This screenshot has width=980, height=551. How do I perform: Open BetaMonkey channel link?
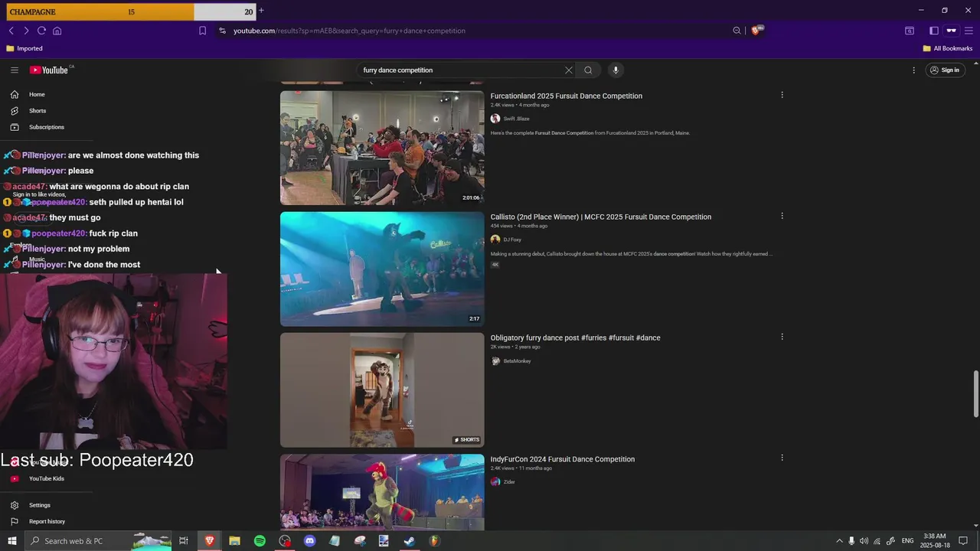click(x=517, y=360)
